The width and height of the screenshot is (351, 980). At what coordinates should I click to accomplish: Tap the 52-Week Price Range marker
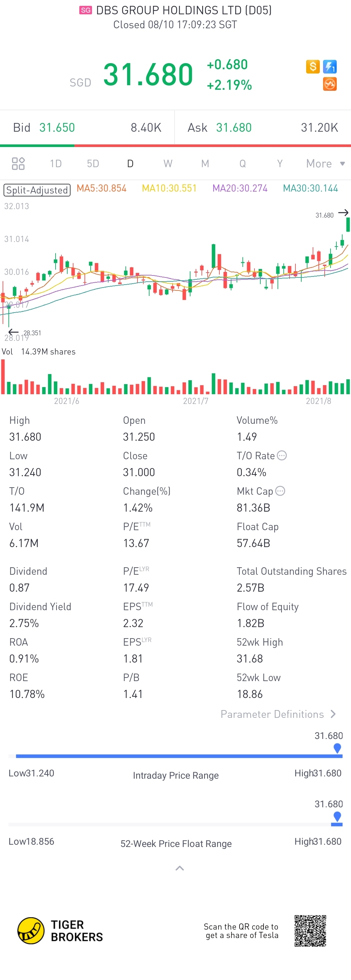click(x=337, y=816)
